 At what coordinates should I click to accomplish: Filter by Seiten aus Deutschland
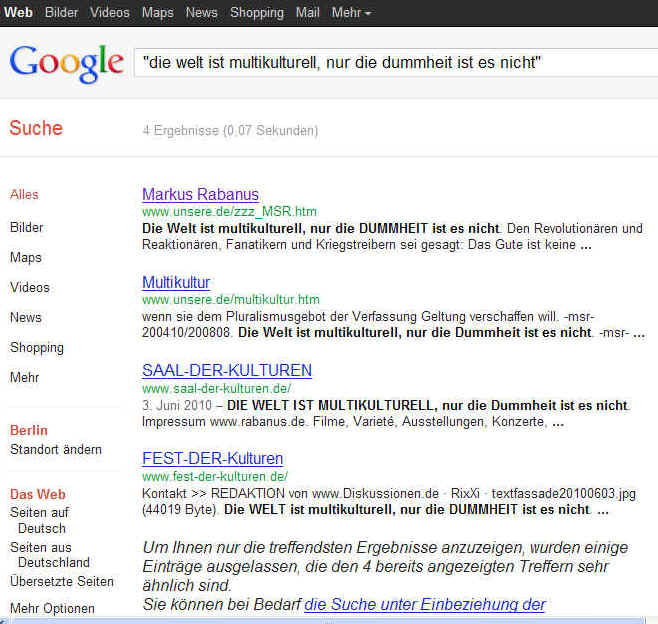click(50, 555)
